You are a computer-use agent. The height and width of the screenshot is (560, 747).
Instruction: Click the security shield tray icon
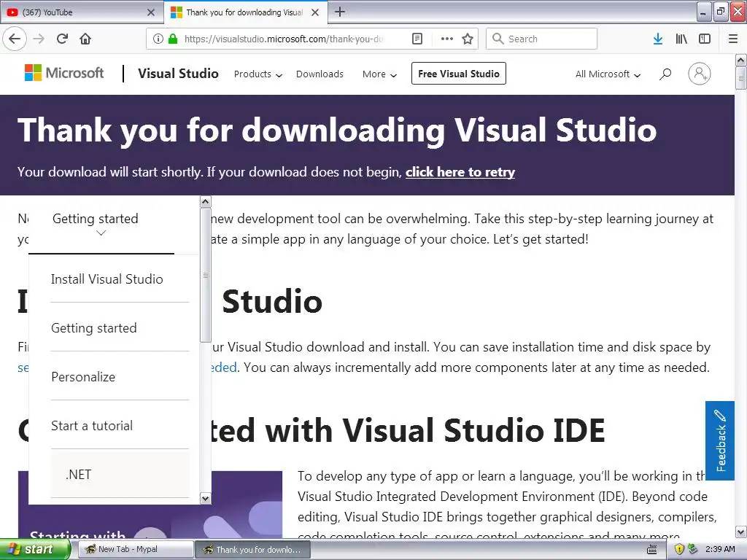(679, 549)
